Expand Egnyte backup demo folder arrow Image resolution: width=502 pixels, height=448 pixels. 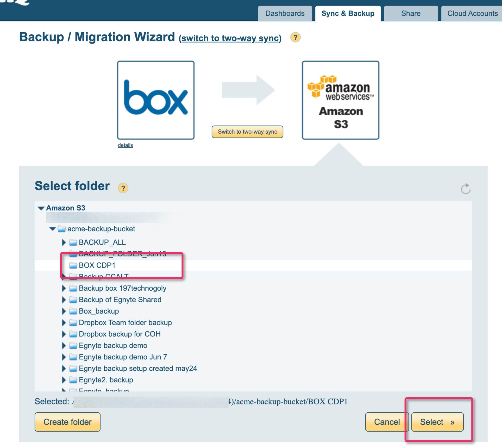tap(64, 346)
